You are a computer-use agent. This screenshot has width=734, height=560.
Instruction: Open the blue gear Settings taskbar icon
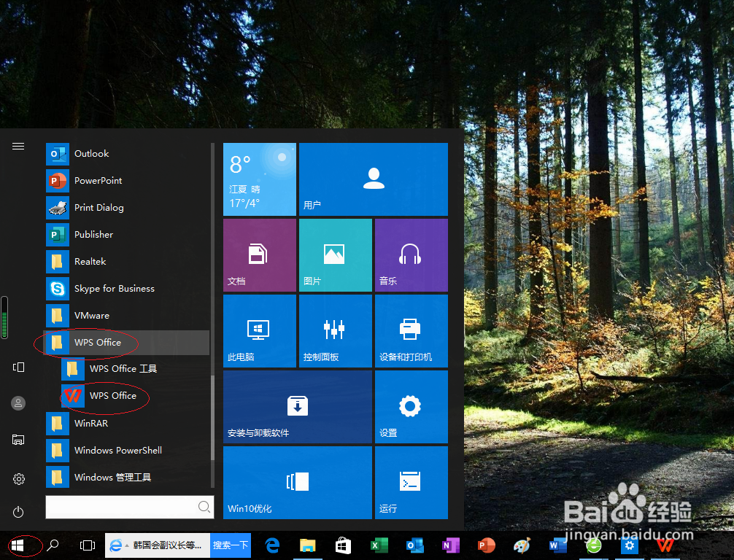coord(629,545)
